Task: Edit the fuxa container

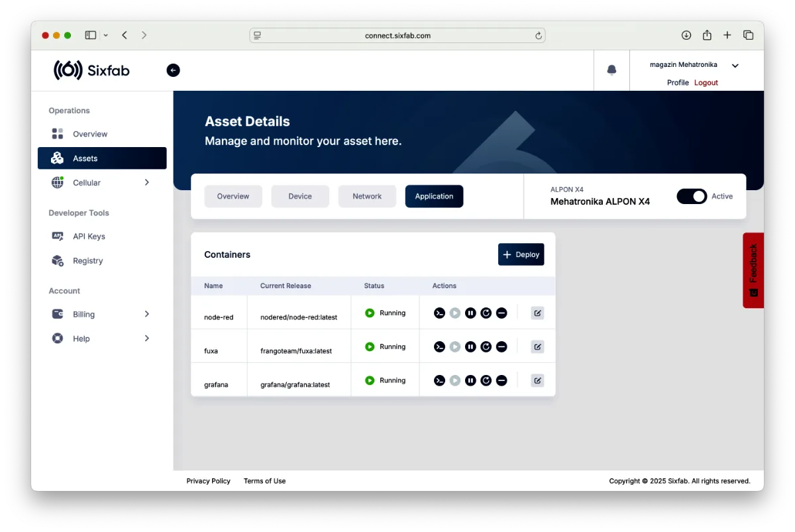Action: (537, 346)
